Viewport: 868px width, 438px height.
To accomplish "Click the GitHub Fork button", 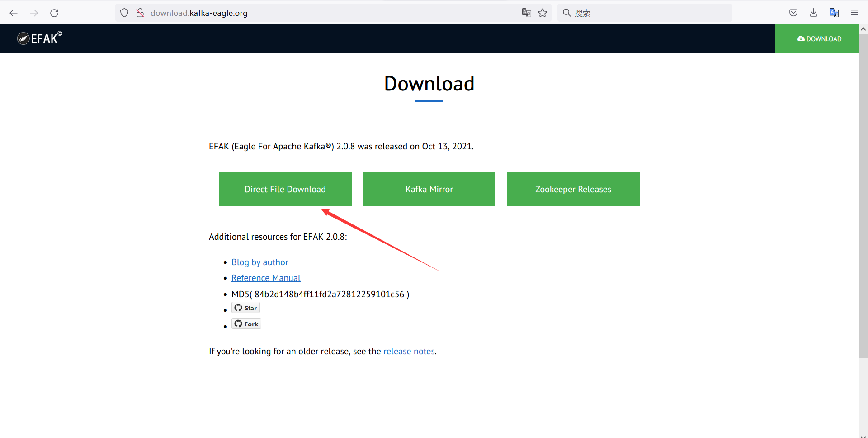I will 246,324.
